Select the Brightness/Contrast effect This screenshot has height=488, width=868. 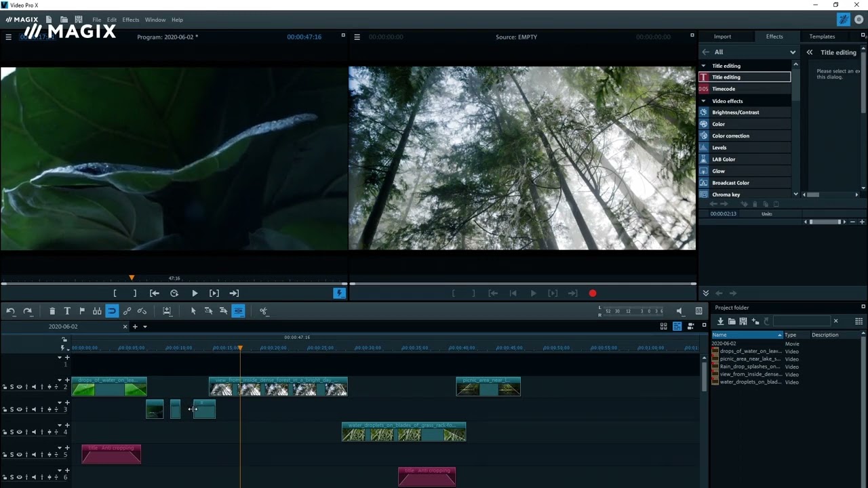(x=735, y=113)
